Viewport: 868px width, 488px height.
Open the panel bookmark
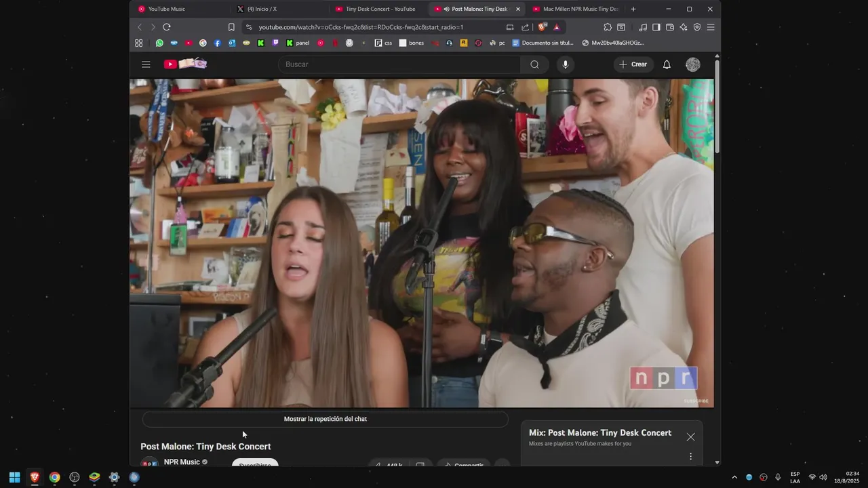click(298, 43)
